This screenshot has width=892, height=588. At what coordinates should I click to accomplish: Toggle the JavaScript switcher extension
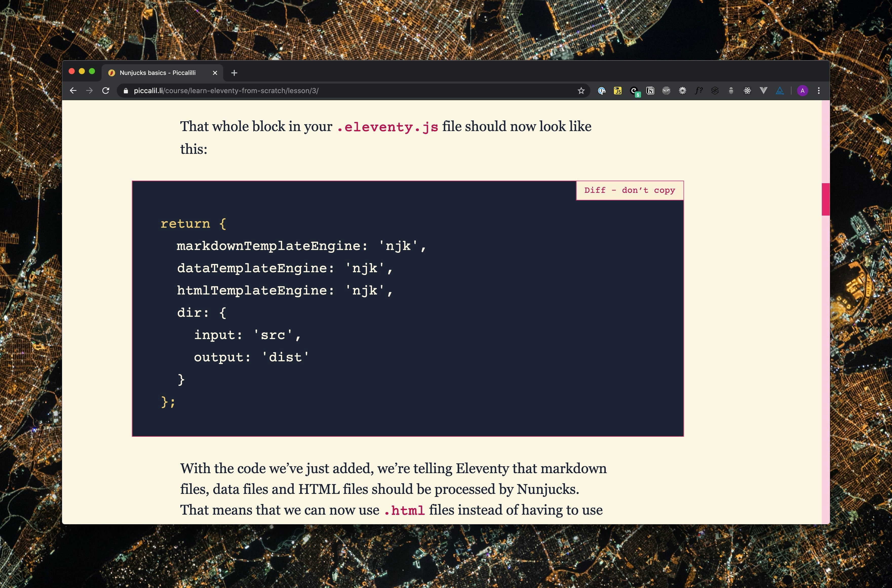tap(618, 90)
